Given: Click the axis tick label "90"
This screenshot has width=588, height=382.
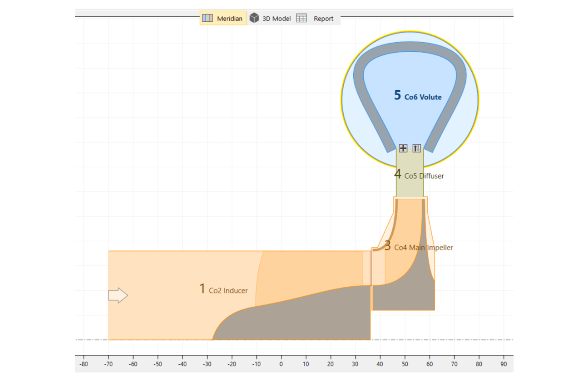Looking at the screenshot, I should tap(504, 364).
